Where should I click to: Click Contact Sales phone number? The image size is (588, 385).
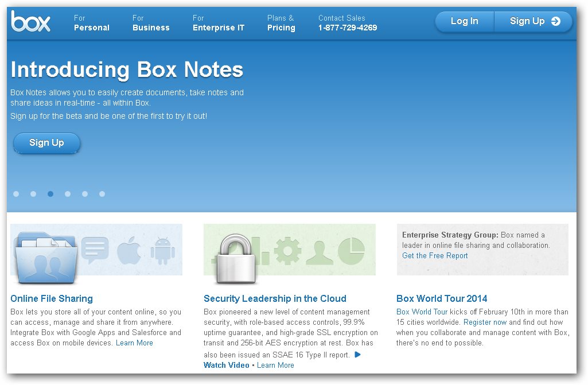348,28
